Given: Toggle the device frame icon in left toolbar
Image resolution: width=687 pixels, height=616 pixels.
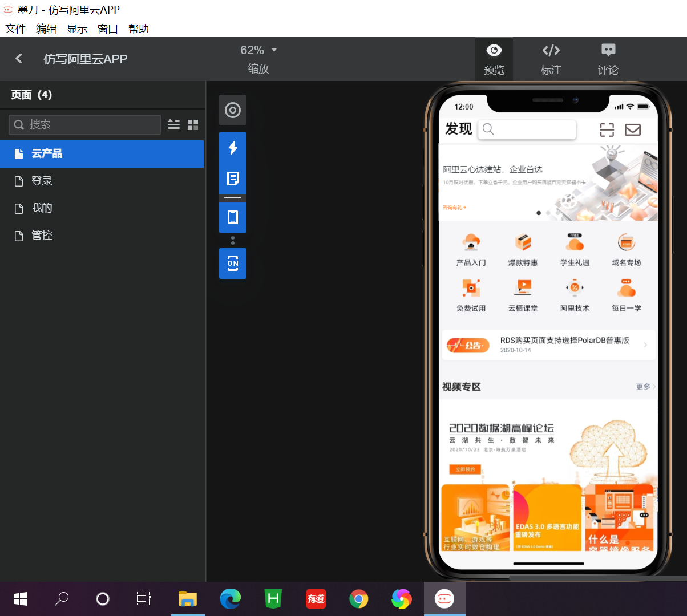Looking at the screenshot, I should point(232,217).
